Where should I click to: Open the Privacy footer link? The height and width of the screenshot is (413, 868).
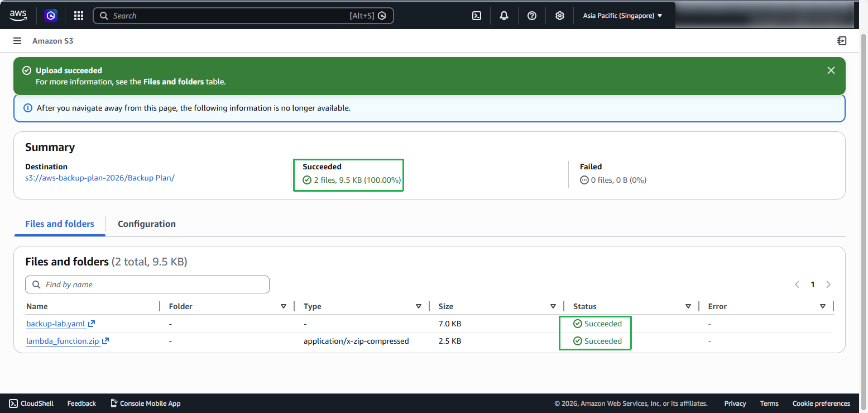[735, 403]
